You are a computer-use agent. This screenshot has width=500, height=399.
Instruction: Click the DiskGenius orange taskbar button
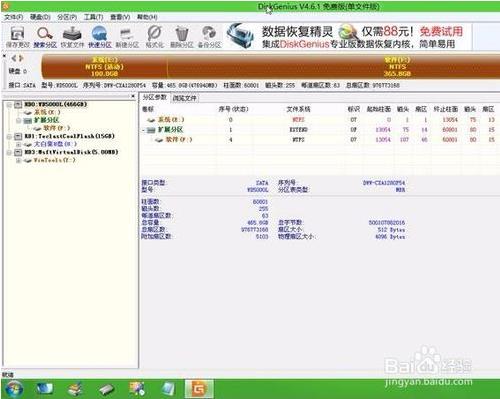coord(199,389)
